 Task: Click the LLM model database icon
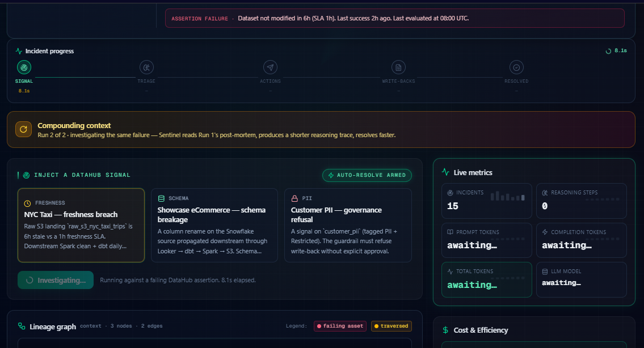pyautogui.click(x=545, y=271)
